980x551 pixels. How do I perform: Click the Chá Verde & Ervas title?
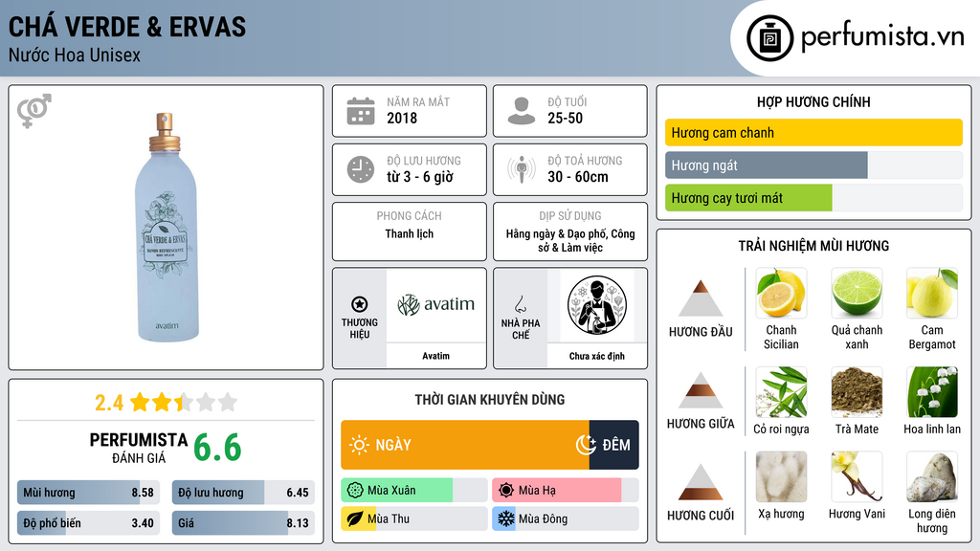[127, 27]
